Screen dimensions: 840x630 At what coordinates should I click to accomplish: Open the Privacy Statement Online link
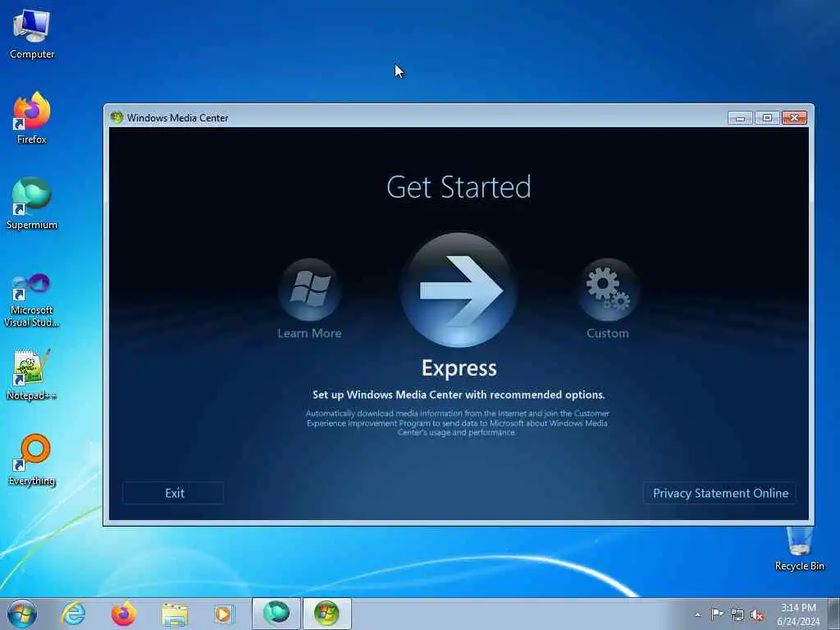[720, 493]
